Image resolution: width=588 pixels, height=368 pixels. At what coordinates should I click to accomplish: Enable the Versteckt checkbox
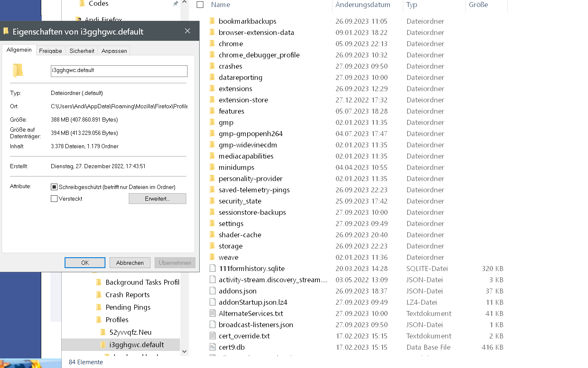(x=54, y=199)
